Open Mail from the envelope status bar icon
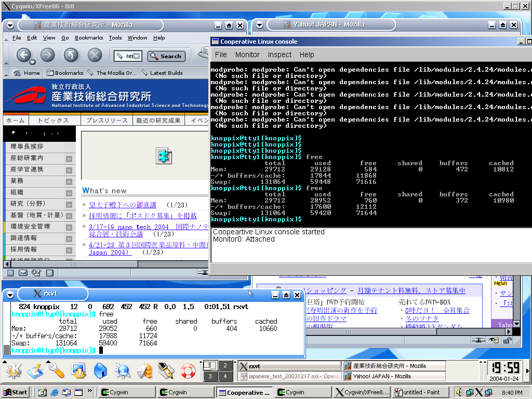Screen dimensions: 532x399 23,273
